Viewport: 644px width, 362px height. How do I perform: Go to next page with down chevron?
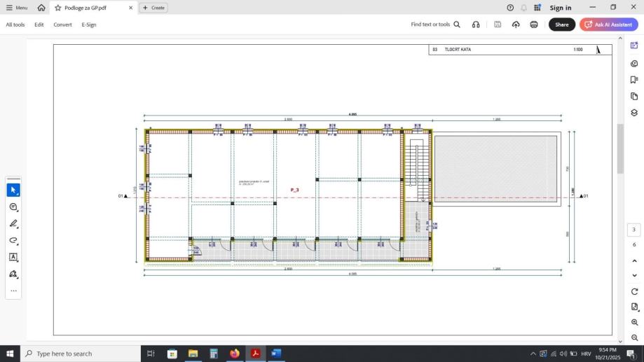point(634,276)
